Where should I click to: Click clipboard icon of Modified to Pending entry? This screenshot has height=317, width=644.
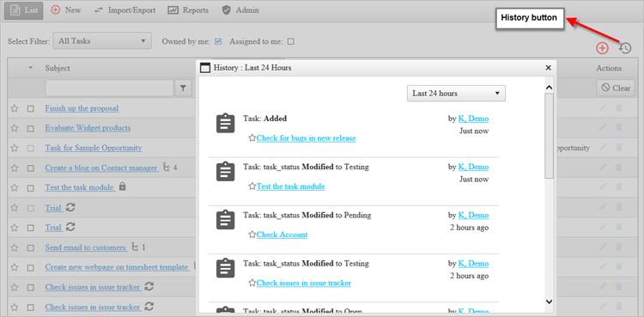[x=226, y=220]
